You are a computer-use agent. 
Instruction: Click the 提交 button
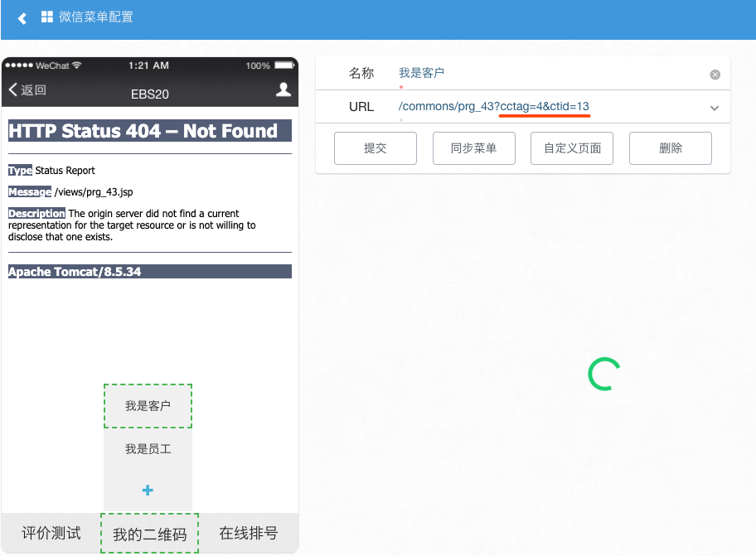point(376,148)
